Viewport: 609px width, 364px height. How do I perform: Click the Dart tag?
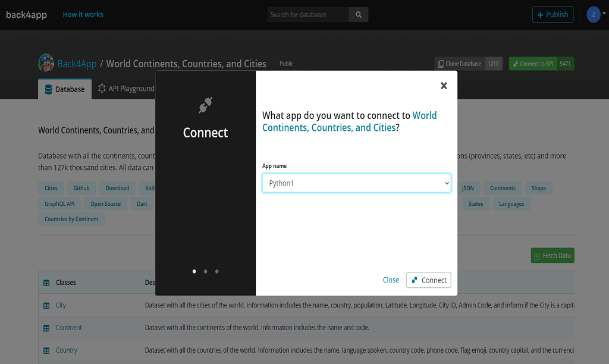[x=142, y=203]
